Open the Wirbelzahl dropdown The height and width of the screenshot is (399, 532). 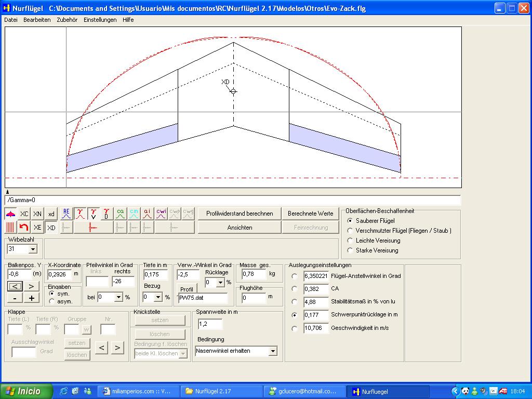click(33, 249)
